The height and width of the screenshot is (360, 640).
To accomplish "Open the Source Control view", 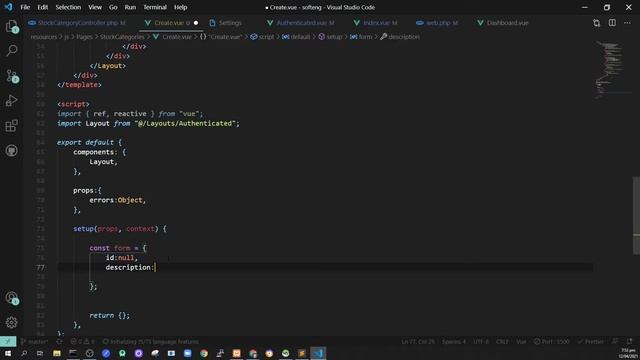I will click(11, 76).
